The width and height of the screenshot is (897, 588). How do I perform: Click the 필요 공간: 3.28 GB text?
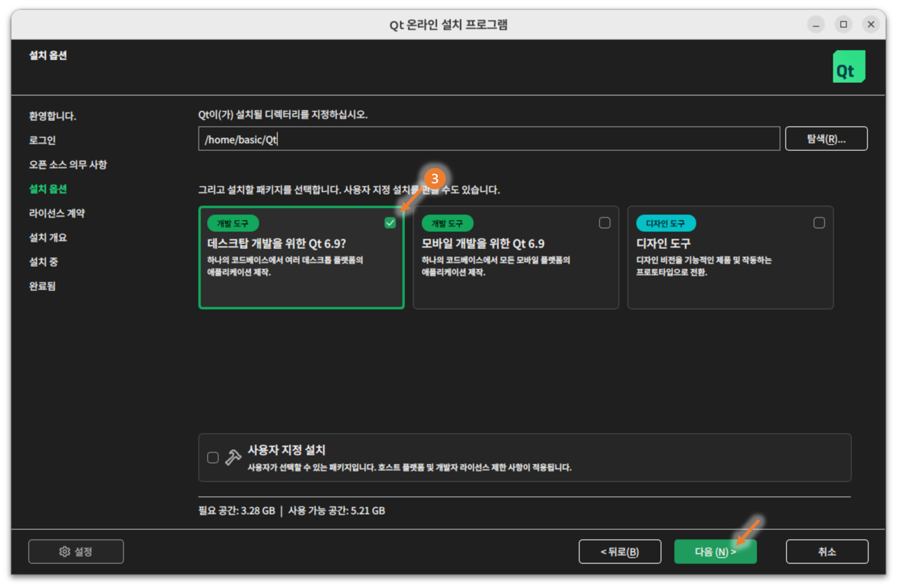(237, 511)
